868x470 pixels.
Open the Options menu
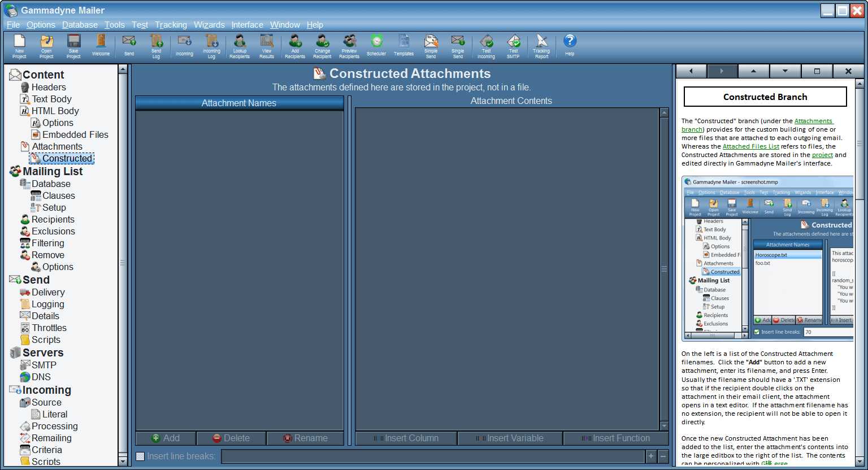point(41,25)
